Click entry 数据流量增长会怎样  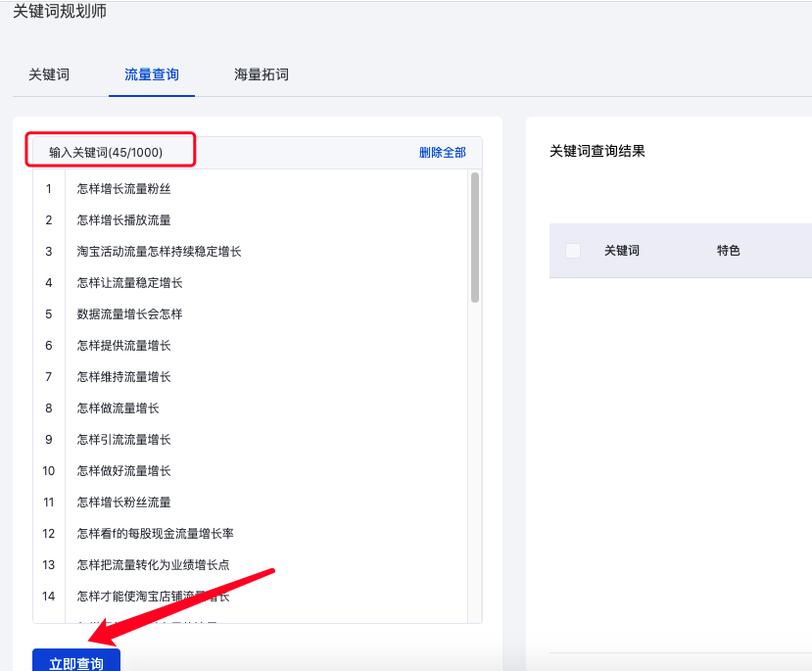tap(119, 313)
